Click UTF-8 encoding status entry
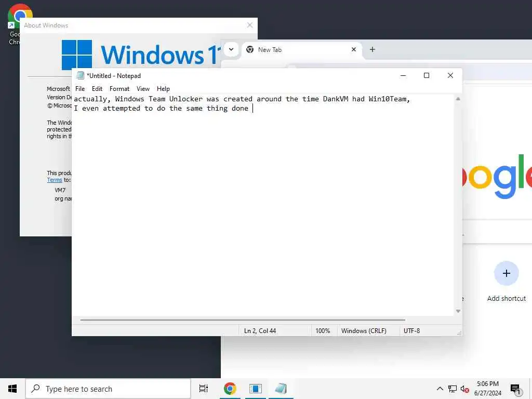532x399 pixels. point(411,330)
